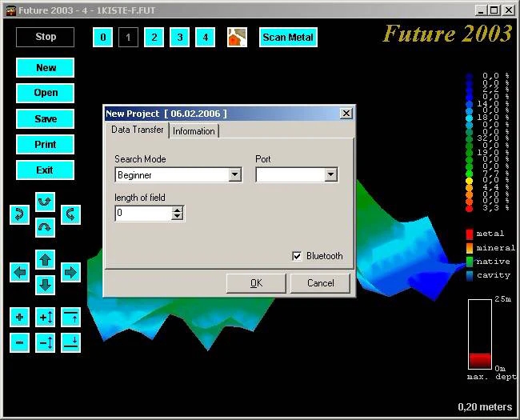Increase length of field with up spinner
The image size is (520, 420).
pos(178,210)
